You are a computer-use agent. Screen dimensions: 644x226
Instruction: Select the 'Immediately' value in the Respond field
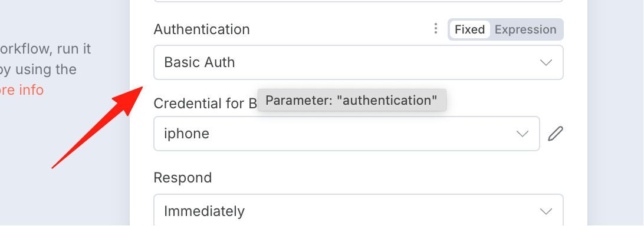pos(204,212)
